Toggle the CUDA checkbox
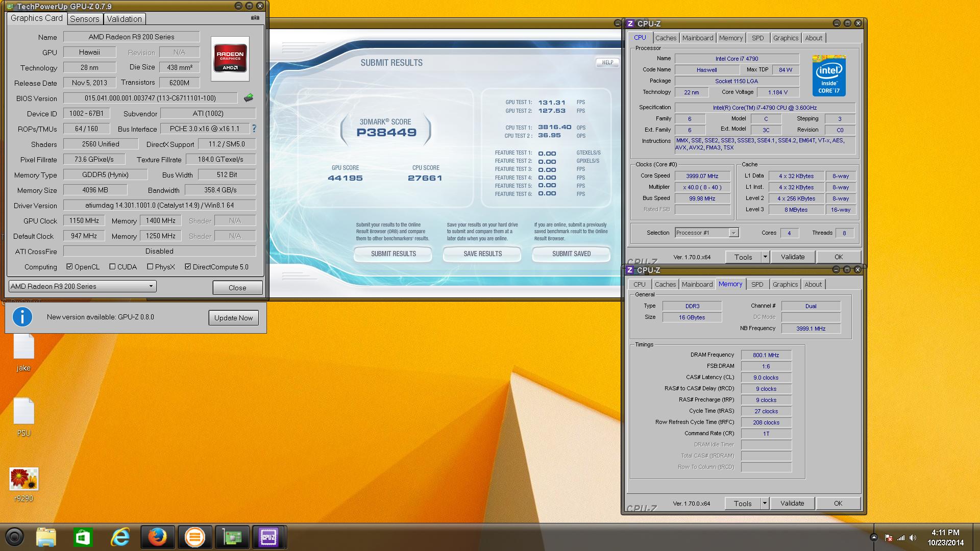 112,267
